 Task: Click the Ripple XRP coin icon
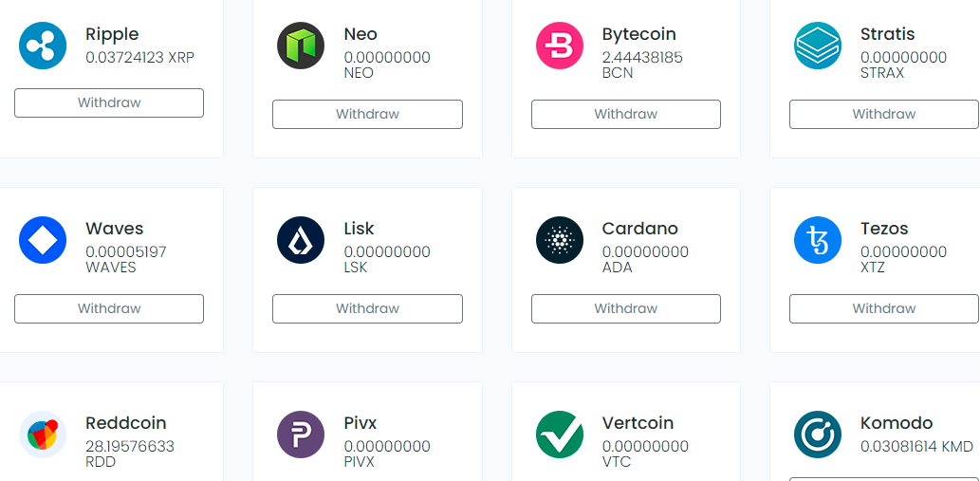pyautogui.click(x=43, y=46)
